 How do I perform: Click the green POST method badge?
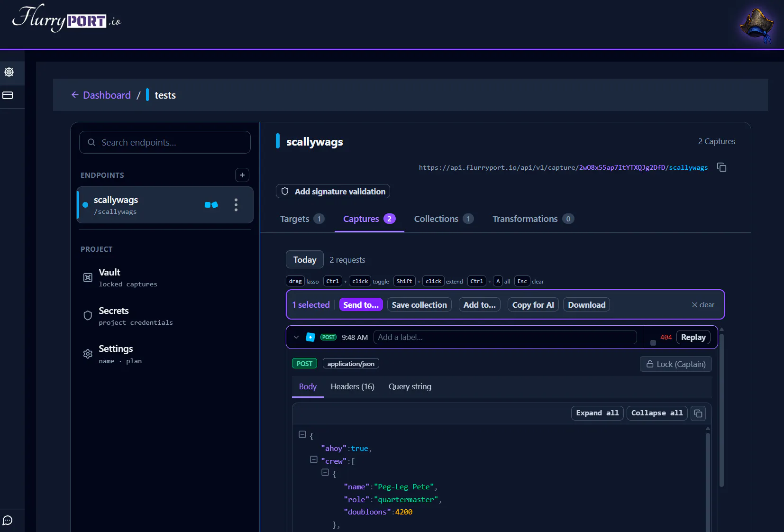(304, 364)
